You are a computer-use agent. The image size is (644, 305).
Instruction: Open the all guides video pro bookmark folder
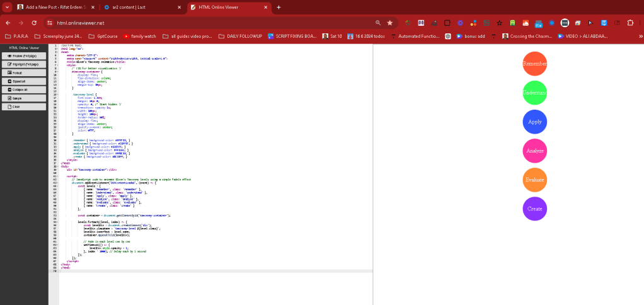click(x=187, y=36)
